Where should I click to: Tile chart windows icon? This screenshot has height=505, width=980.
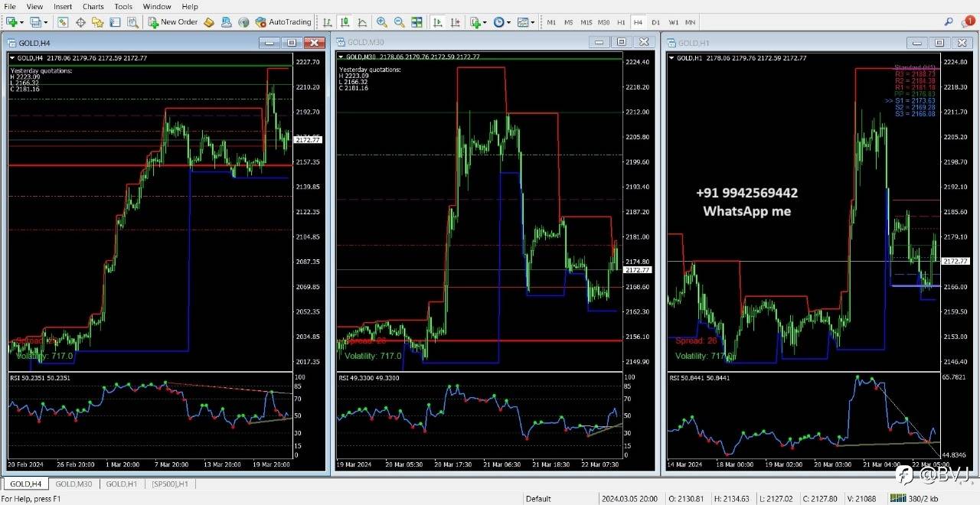[x=416, y=22]
